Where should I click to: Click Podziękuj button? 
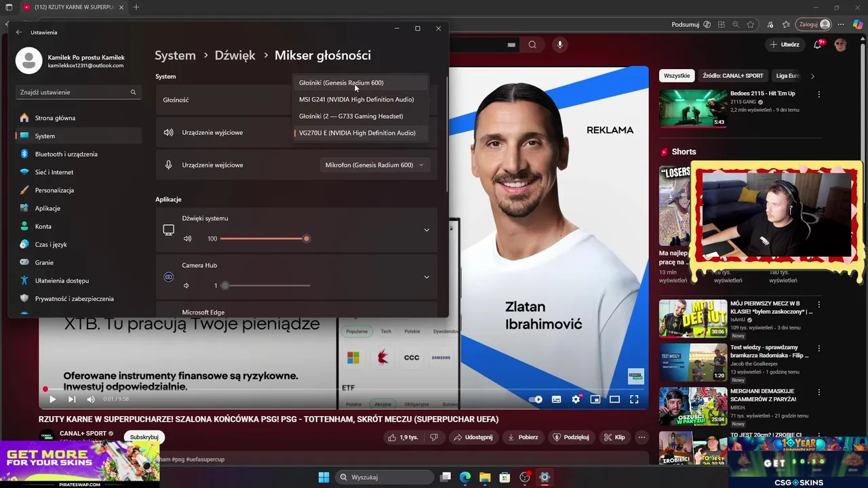pyautogui.click(x=571, y=437)
